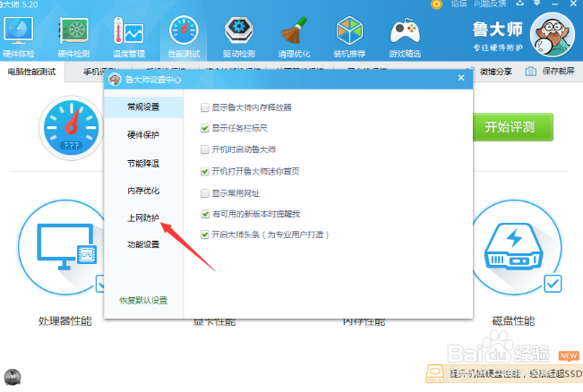Uncheck 开启大师头条 checkbox
The height and width of the screenshot is (392, 583).
click(x=204, y=234)
